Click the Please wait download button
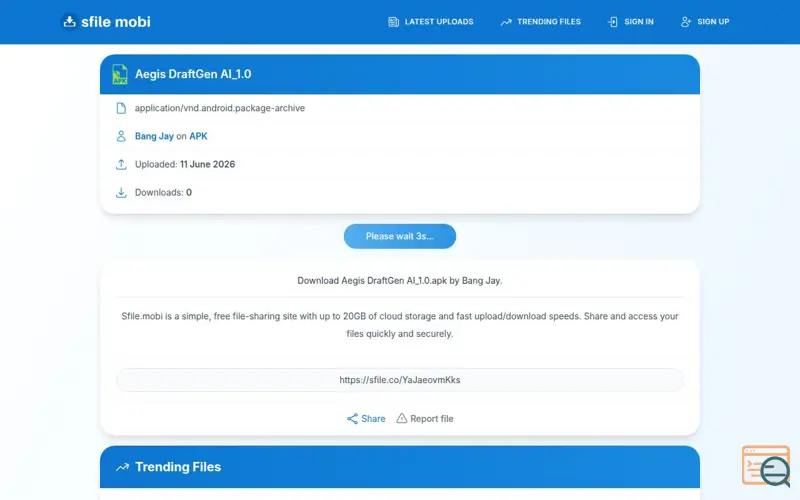800x500 pixels. tap(399, 236)
